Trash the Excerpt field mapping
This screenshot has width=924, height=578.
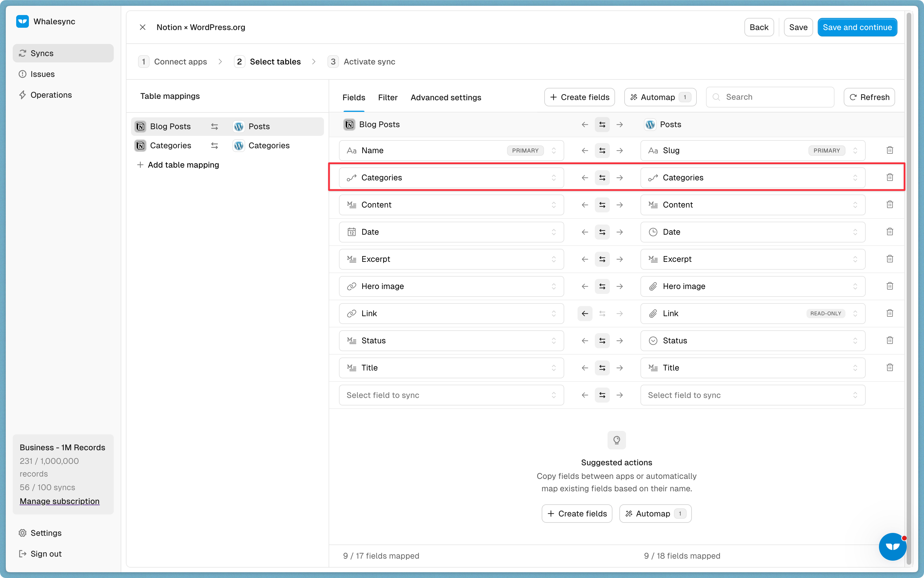pyautogui.click(x=890, y=259)
